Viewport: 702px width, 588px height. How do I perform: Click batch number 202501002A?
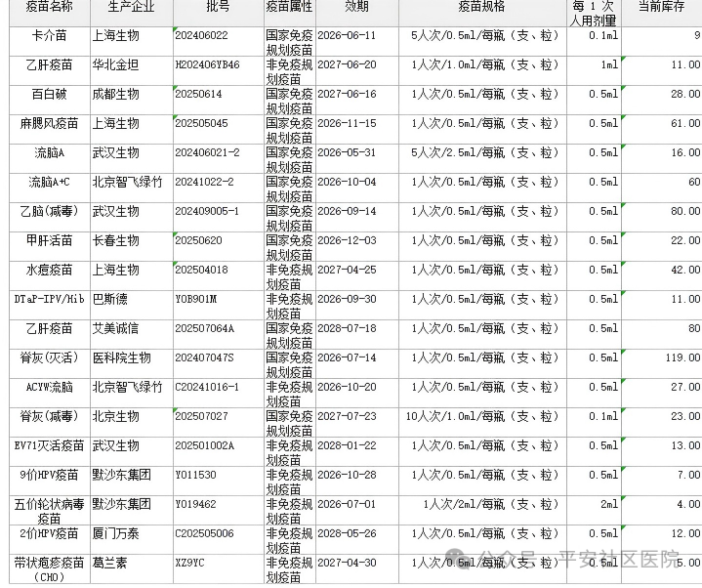pos(205,446)
